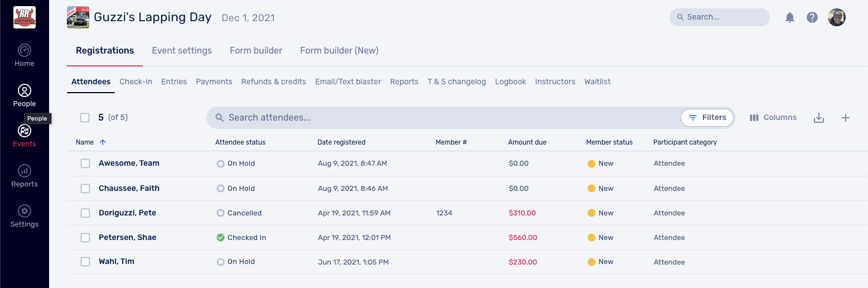Open the Waitlist sub-tab link
This screenshot has width=868, height=288.
[597, 82]
